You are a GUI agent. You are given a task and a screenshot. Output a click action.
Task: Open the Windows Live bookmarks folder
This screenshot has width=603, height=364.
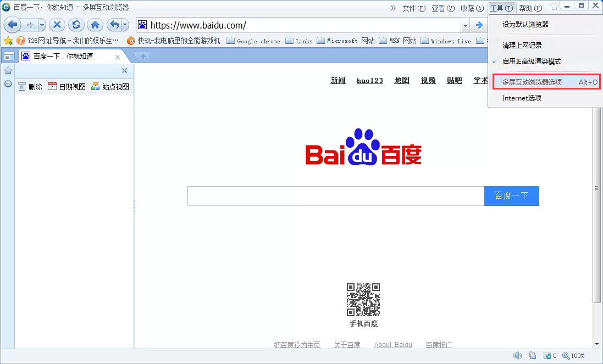coord(446,41)
